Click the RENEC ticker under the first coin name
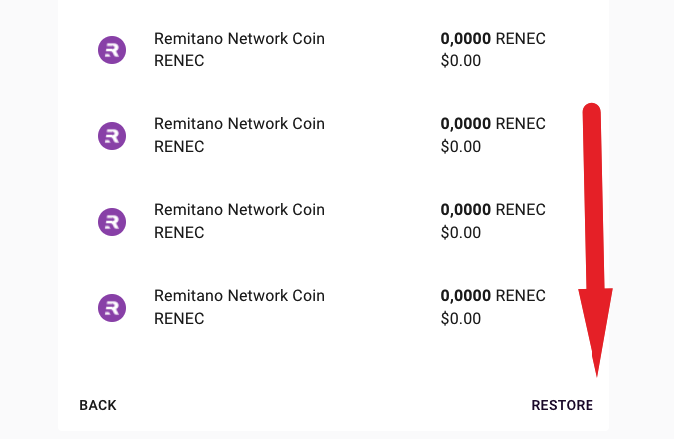The width and height of the screenshot is (674, 439). (x=179, y=61)
